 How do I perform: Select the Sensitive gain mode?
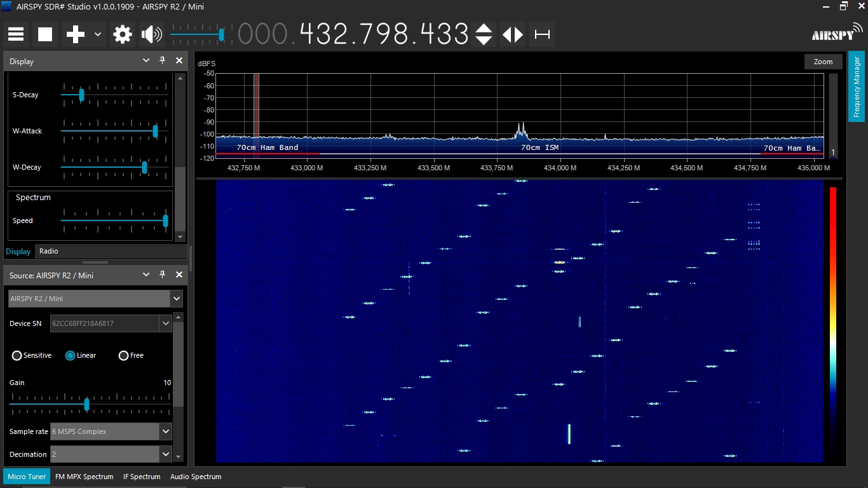(x=17, y=355)
